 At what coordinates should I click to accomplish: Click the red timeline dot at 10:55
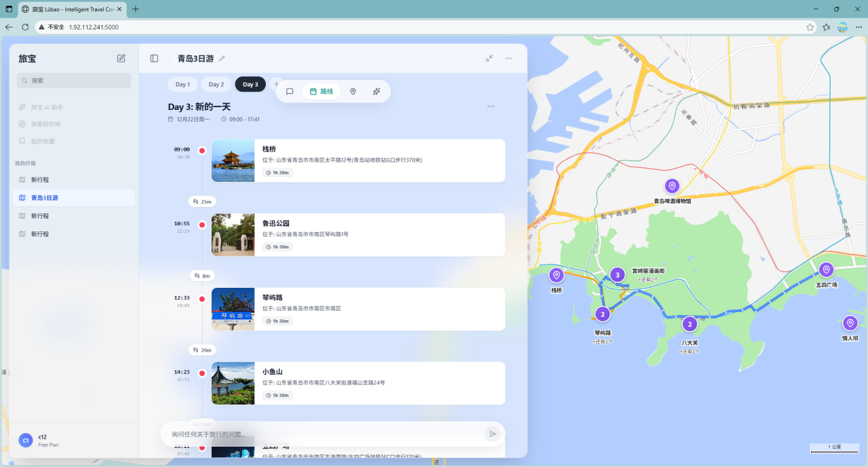[x=201, y=225]
